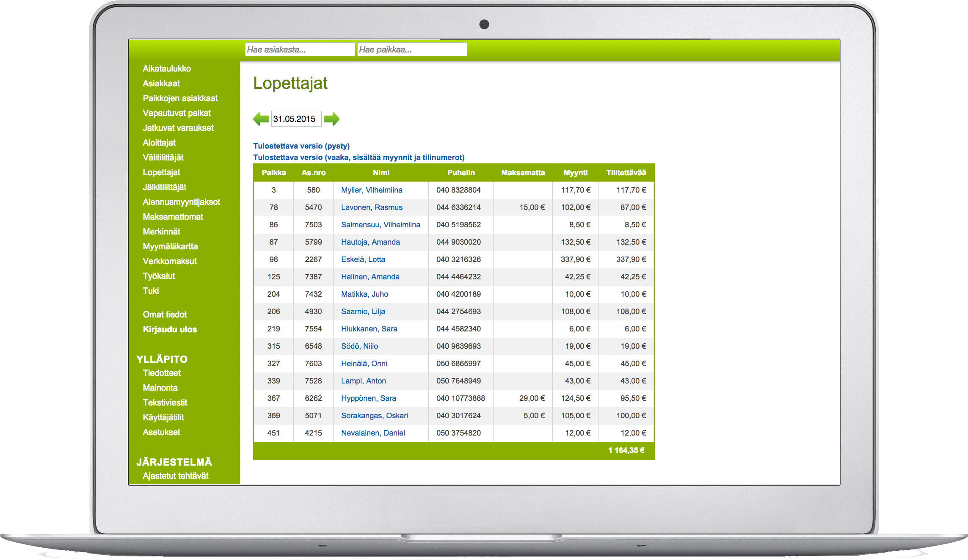Open Välitilittäjät menu item
Viewport: 968px width, 560px height.
pyautogui.click(x=163, y=157)
